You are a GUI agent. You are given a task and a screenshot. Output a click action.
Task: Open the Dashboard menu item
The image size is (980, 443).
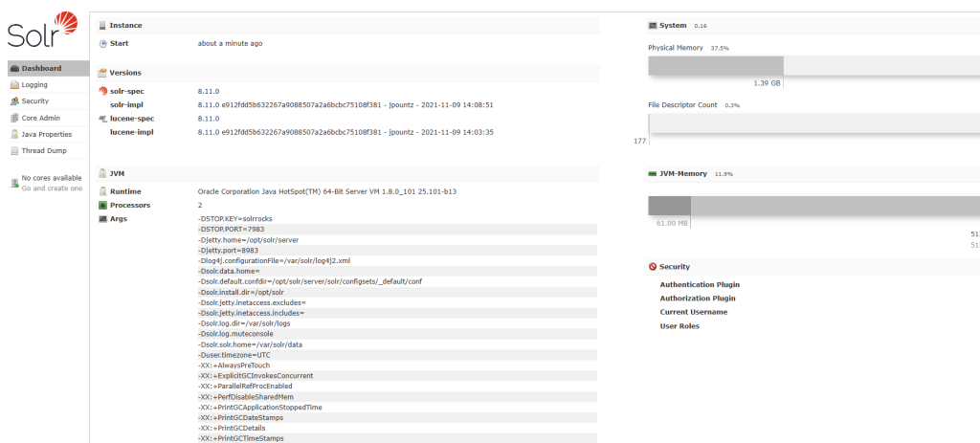pyautogui.click(x=41, y=69)
